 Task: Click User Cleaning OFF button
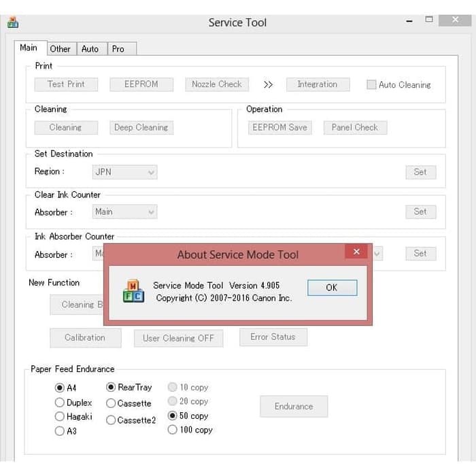pyautogui.click(x=178, y=338)
